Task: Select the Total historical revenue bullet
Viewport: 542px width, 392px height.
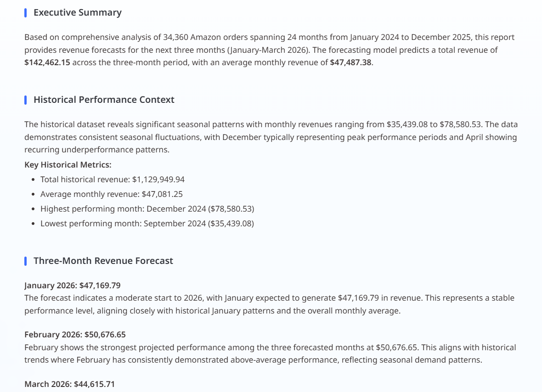Action: click(113, 179)
